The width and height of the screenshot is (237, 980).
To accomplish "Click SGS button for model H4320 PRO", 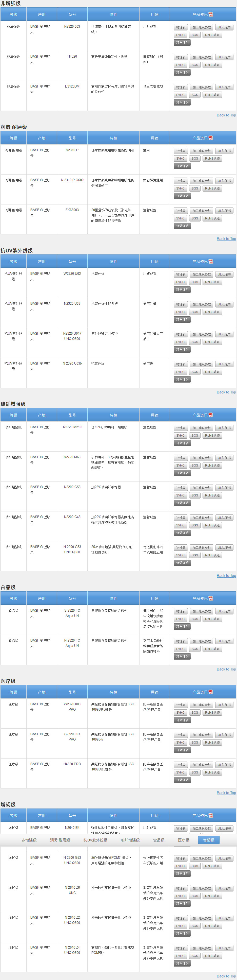I will click(195, 772).
